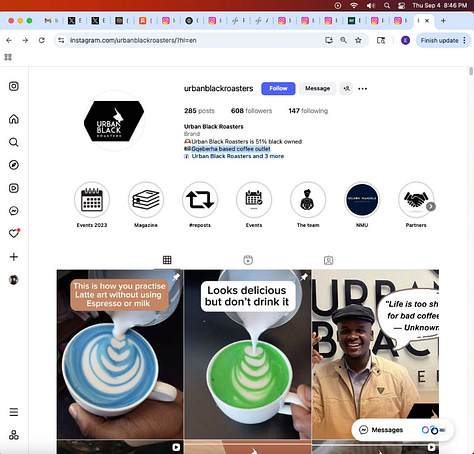Open the 'Life is too short' post
Image resolution: width=474 pixels, height=454 pixels.
(x=375, y=354)
